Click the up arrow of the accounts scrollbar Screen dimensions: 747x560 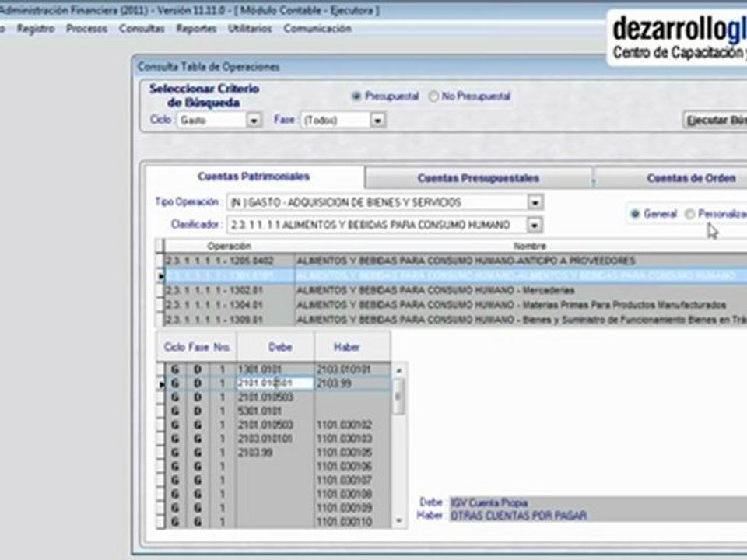[x=399, y=370]
